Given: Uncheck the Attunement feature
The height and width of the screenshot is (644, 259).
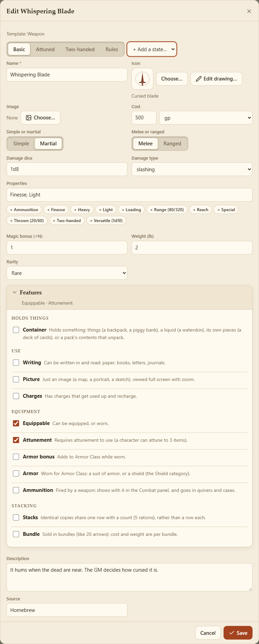Looking at the screenshot, I should click(16, 440).
